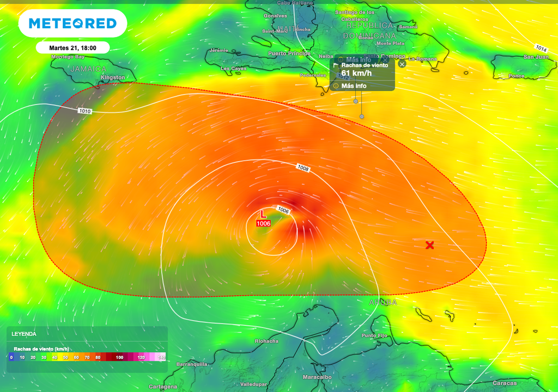Click the wind flag icon in the popup

[336, 65]
